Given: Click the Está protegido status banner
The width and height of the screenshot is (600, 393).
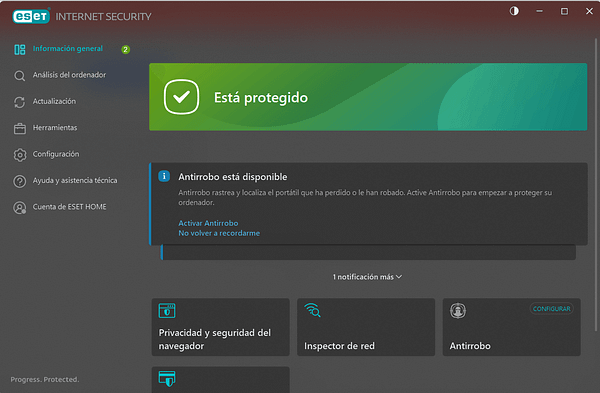Looking at the screenshot, I should pyautogui.click(x=368, y=97).
